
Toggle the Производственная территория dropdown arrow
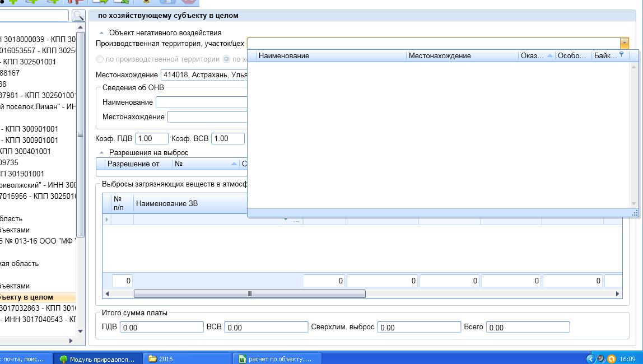click(x=624, y=43)
